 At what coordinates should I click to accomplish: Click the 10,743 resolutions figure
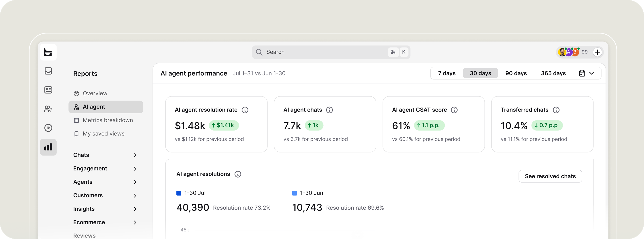307,208
